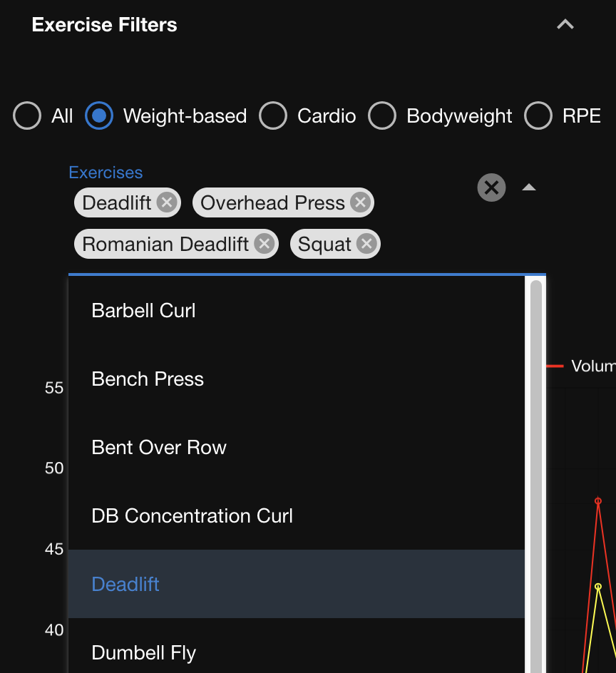Select Bent Over Row exercise

point(159,448)
